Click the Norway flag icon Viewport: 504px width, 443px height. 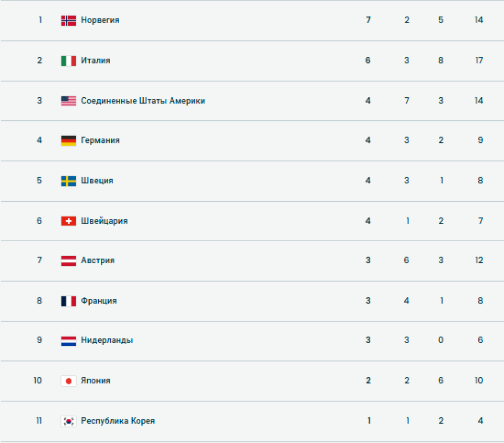point(69,20)
